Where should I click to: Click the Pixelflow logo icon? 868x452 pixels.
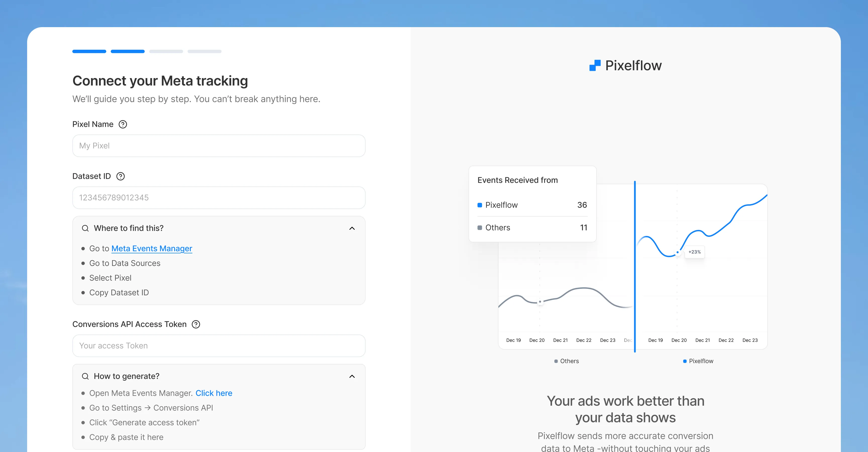point(594,65)
